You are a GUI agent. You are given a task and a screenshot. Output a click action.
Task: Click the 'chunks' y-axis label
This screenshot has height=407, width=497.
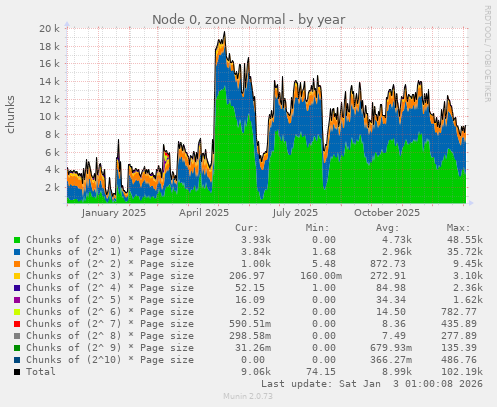(x=10, y=114)
